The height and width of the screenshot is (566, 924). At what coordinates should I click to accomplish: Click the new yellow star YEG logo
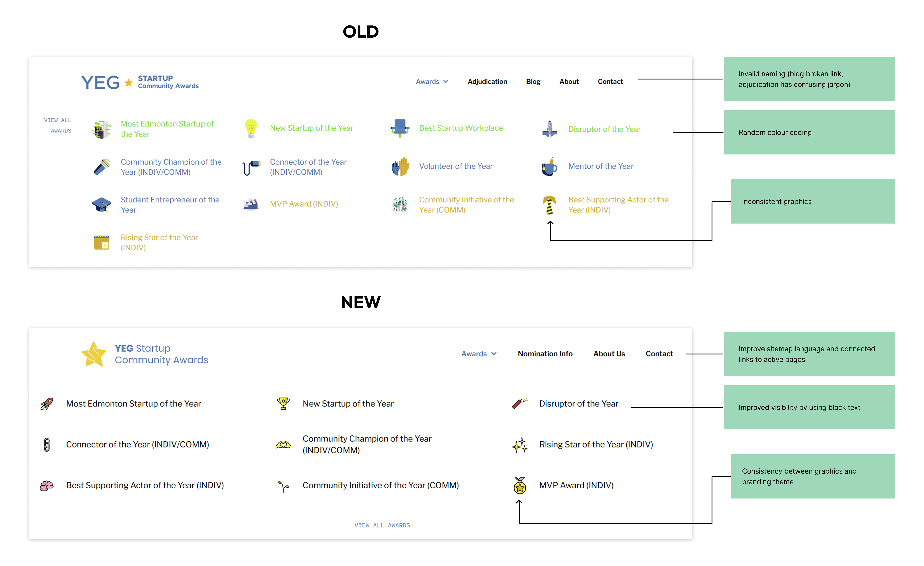[144, 354]
